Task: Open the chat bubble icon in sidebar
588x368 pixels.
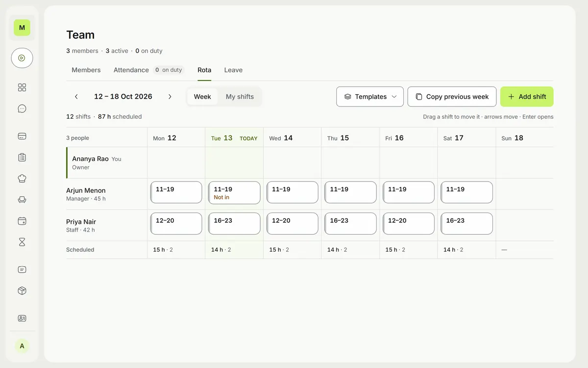Action: coord(22,109)
